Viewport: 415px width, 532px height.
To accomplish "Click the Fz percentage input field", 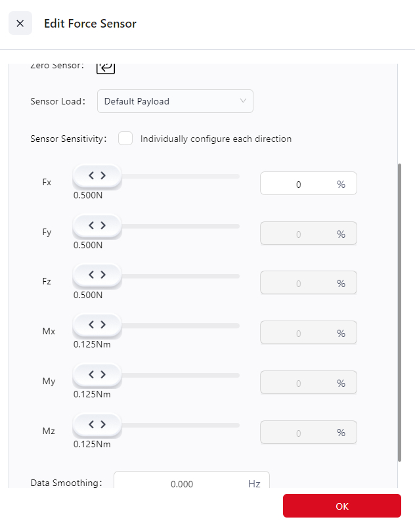I will tap(298, 284).
